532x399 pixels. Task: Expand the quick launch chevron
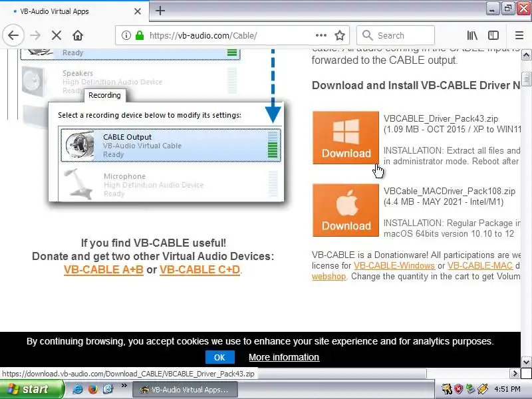(x=124, y=386)
